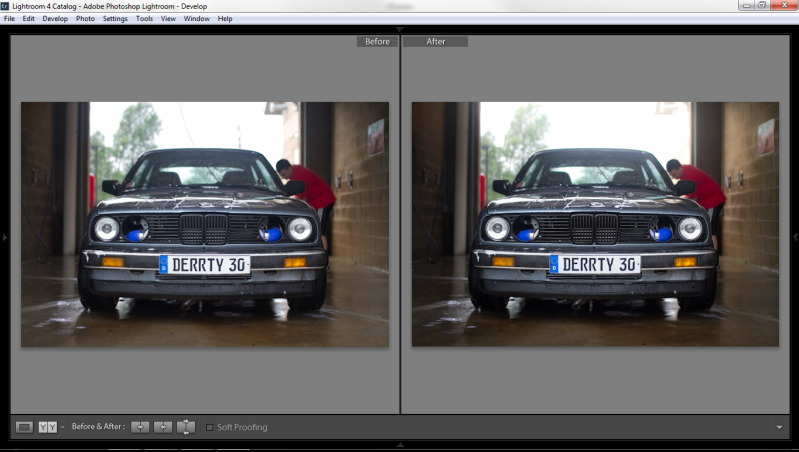Open the File menu
This screenshot has width=799, height=452.
coord(9,18)
